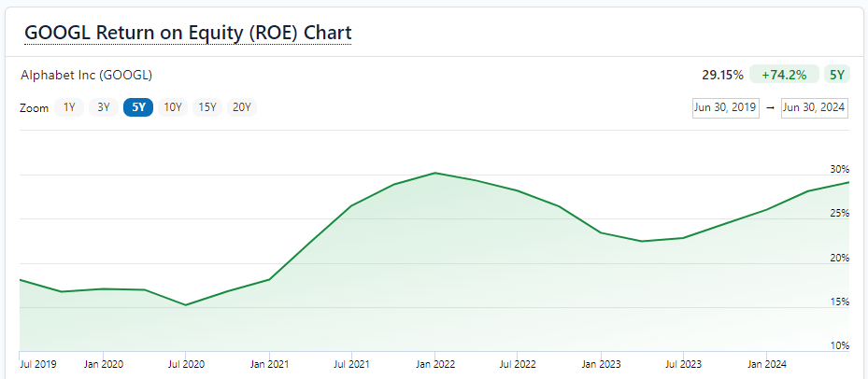Image resolution: width=868 pixels, height=379 pixels.
Task: Click the Jul 2021 x-axis label
Action: [x=352, y=365]
